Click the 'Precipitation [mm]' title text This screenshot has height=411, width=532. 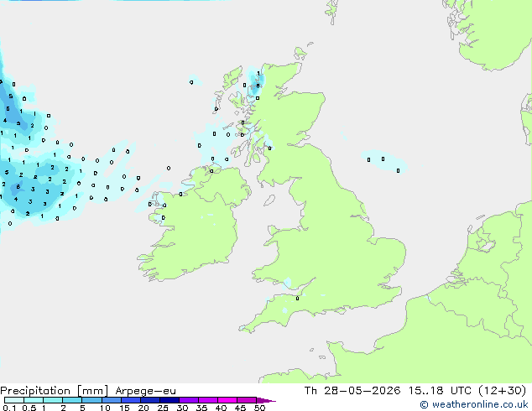(x=55, y=391)
